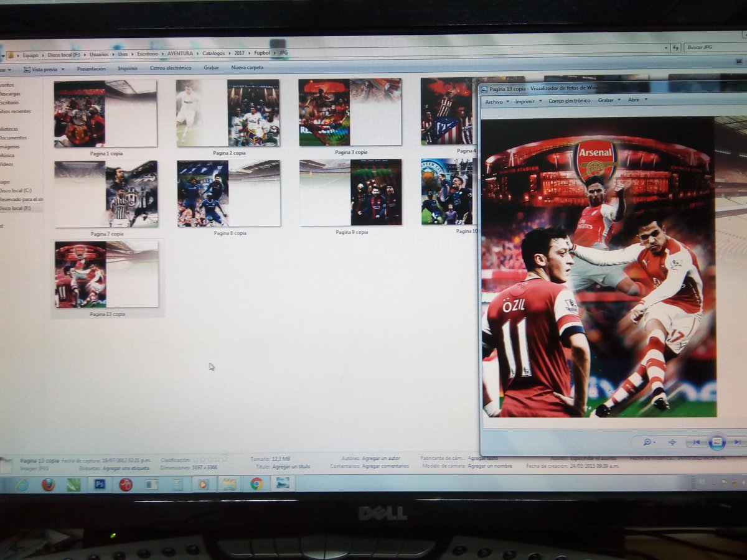The image size is (747, 560).
Task: Open Vídeos in the navigation pane
Action: (7, 164)
